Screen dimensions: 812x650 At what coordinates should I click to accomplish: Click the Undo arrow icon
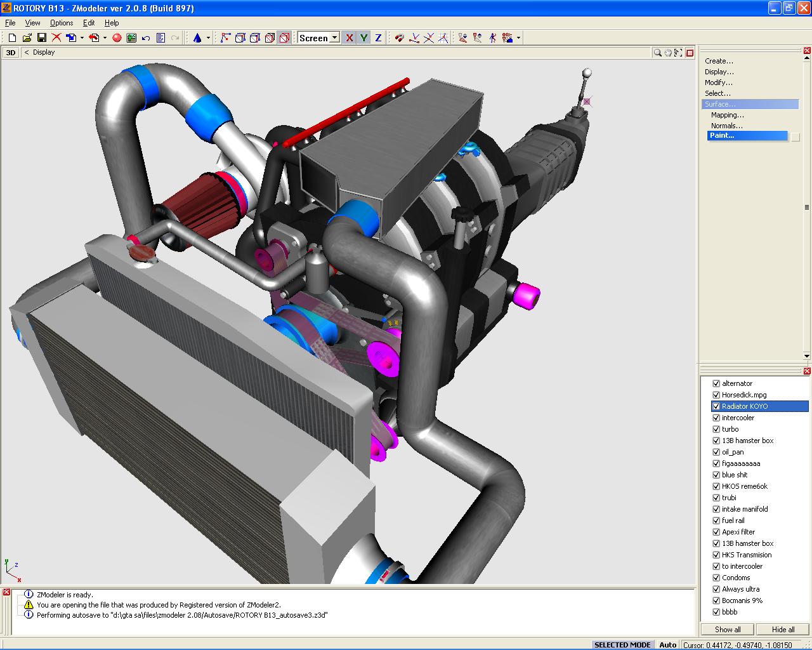(146, 38)
